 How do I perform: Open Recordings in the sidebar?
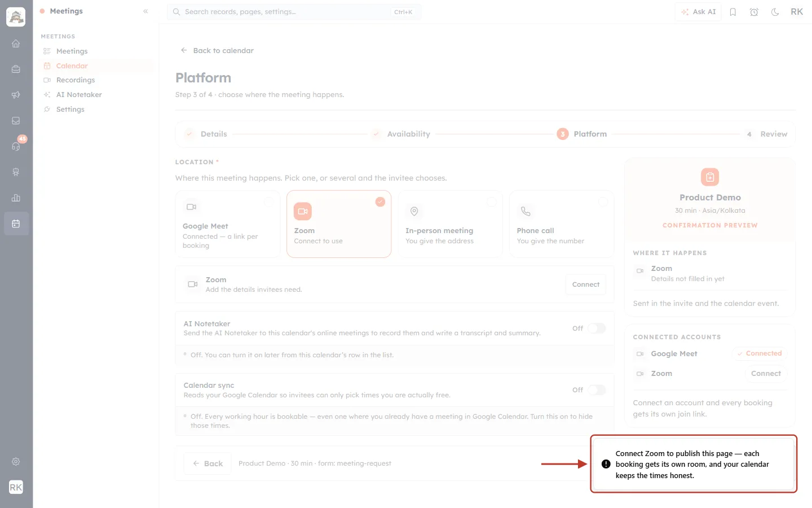[96, 80]
